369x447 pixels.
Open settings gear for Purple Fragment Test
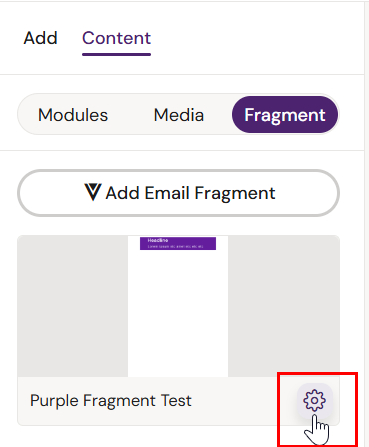pos(314,400)
